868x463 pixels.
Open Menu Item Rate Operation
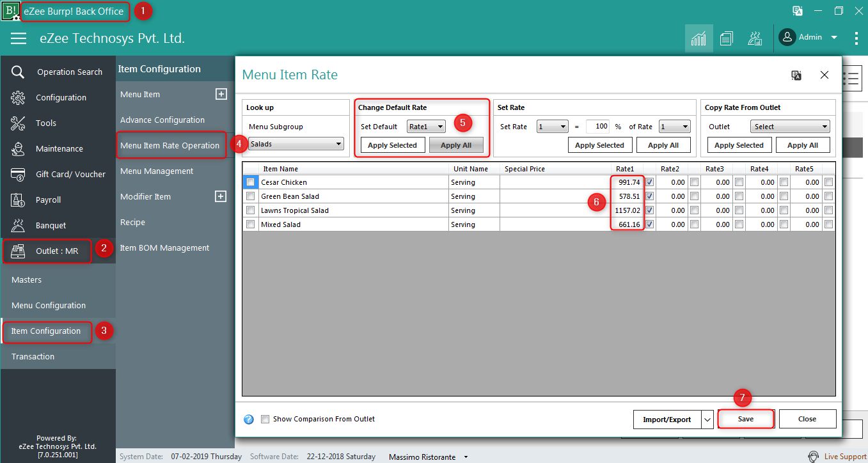coord(170,146)
